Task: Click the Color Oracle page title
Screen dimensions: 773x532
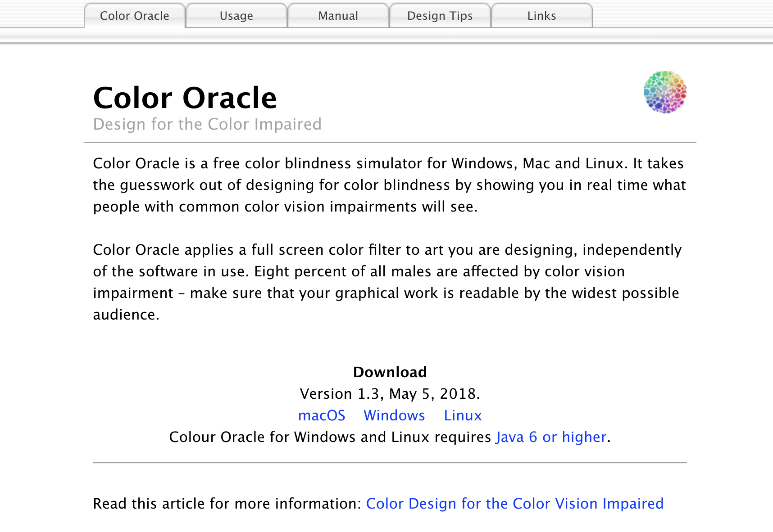Action: coord(185,97)
